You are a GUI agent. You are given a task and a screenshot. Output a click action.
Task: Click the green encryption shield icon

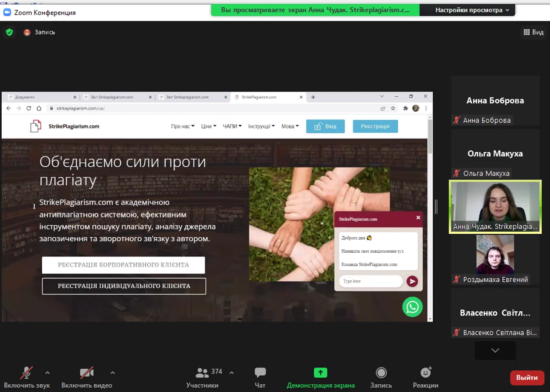pyautogui.click(x=9, y=32)
